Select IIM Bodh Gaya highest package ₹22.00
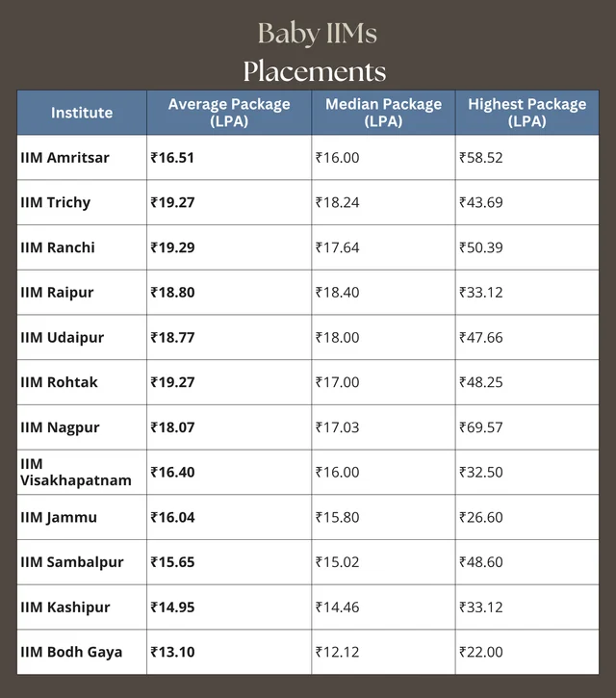Image resolution: width=616 pixels, height=698 pixels. point(481,652)
